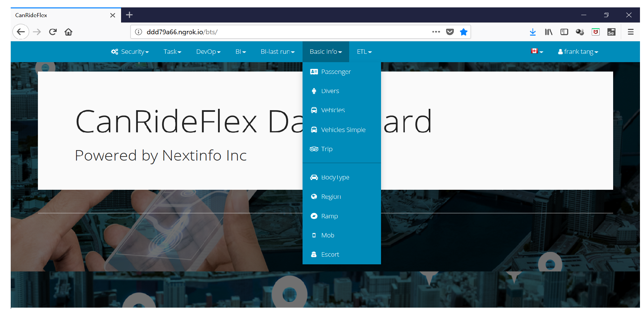
Task: Click the Trip owl-eyes icon
Action: 314,149
